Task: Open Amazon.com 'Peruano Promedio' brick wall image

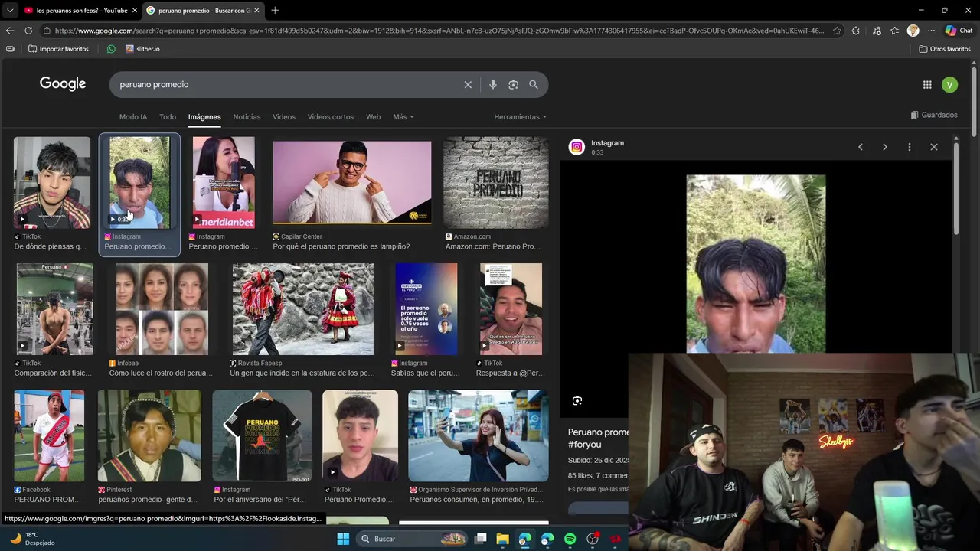Action: [x=496, y=183]
